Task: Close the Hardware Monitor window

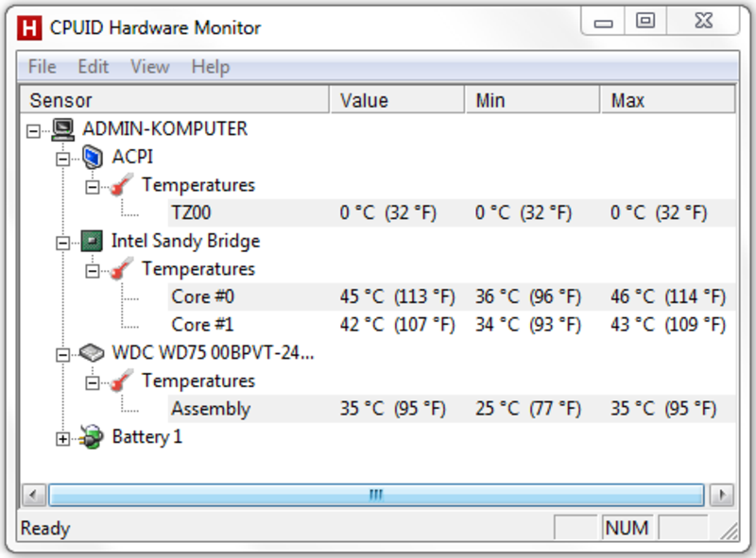Action: [x=703, y=21]
